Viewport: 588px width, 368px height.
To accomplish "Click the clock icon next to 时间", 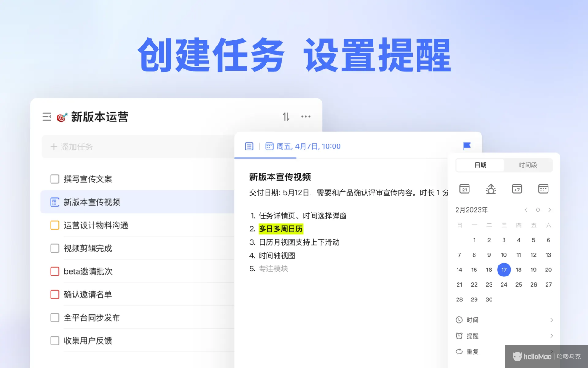I will tap(459, 320).
